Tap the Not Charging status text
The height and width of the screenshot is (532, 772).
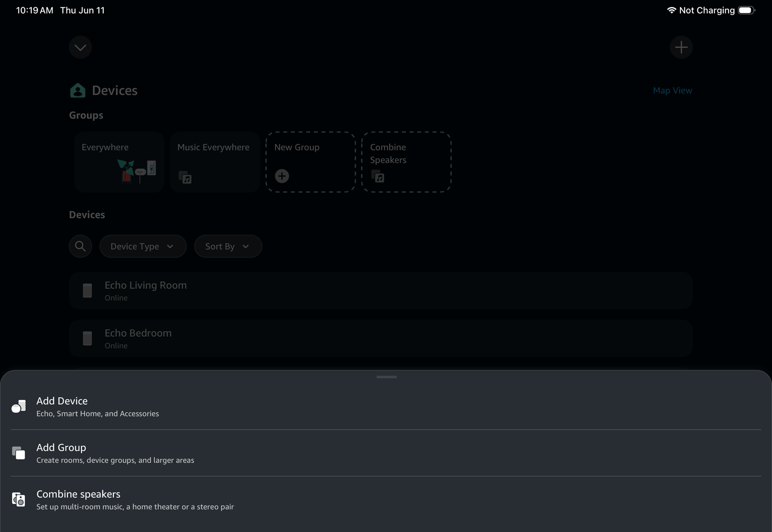coord(707,10)
